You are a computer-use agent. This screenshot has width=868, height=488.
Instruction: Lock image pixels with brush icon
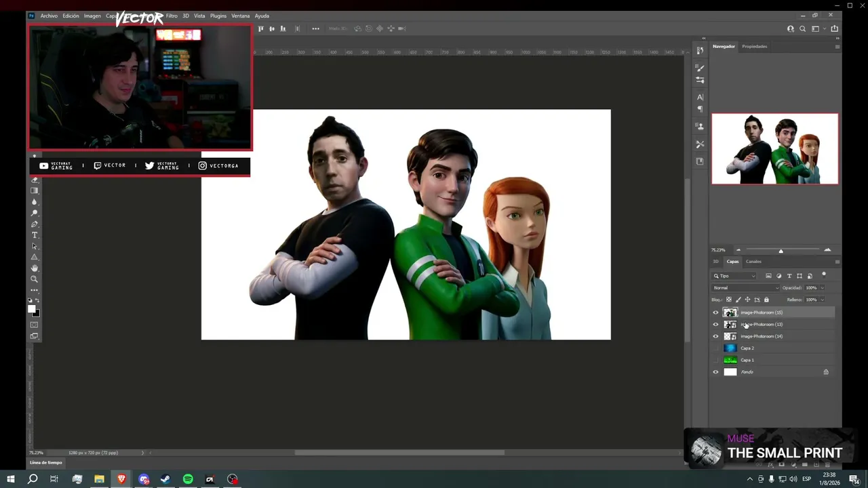pos(738,300)
